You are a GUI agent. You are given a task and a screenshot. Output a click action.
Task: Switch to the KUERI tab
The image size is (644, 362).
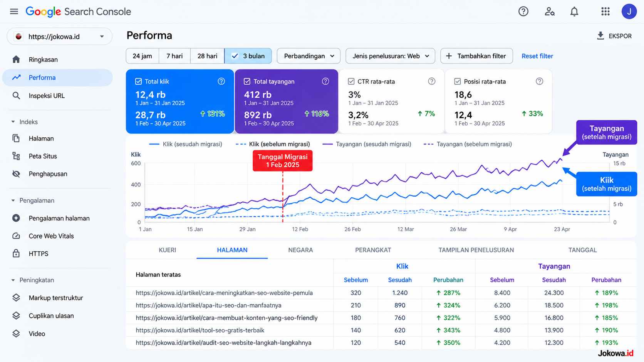pyautogui.click(x=167, y=250)
